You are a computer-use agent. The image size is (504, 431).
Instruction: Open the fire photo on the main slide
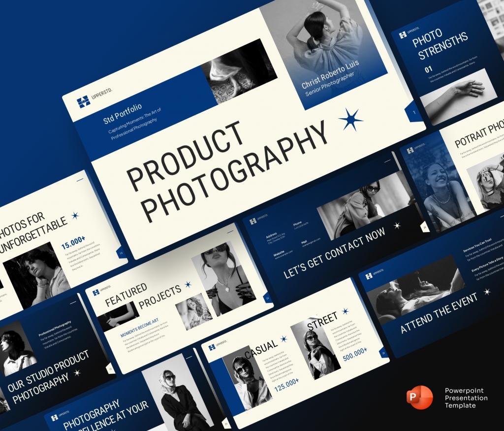239,71
